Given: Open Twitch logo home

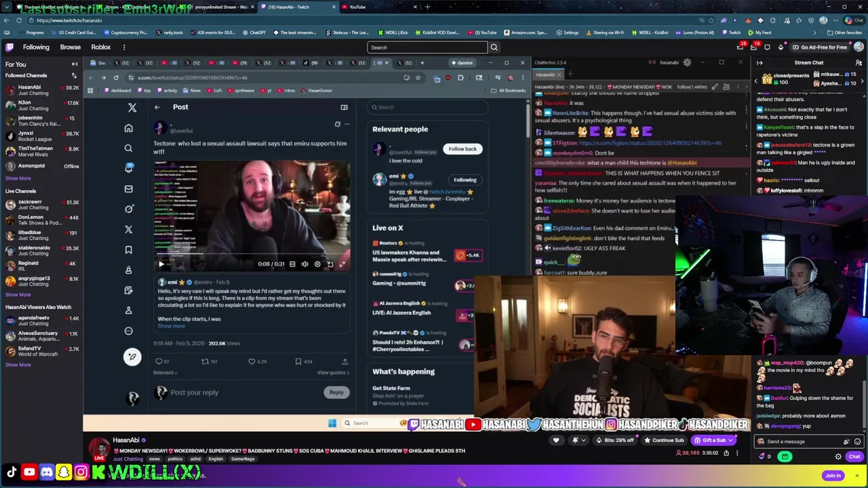Looking at the screenshot, I should [x=9, y=47].
